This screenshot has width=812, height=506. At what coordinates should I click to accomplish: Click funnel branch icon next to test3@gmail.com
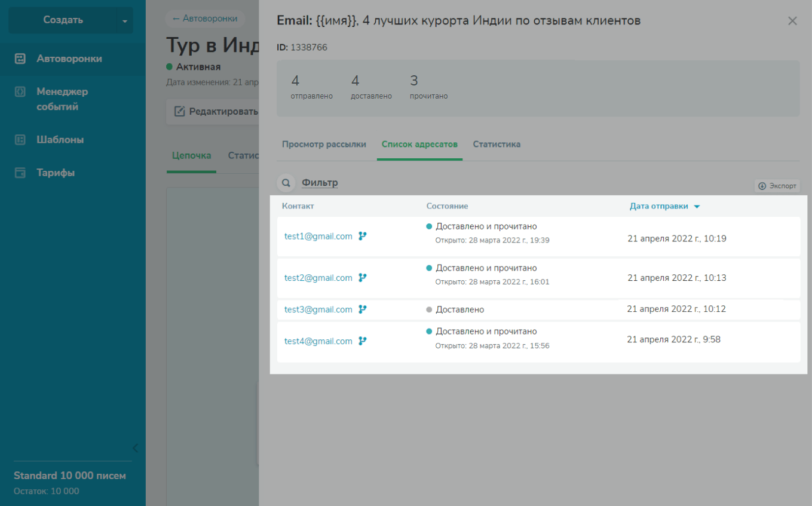point(362,309)
